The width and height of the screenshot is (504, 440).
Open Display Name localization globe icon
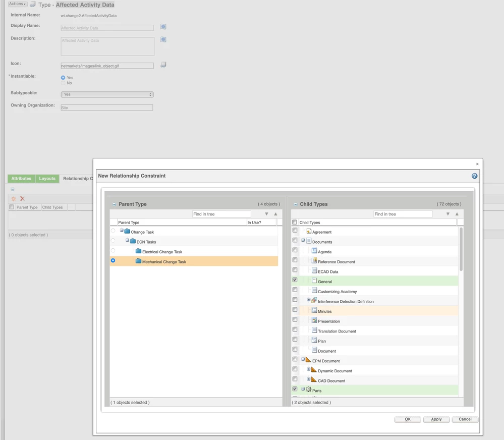(x=163, y=27)
